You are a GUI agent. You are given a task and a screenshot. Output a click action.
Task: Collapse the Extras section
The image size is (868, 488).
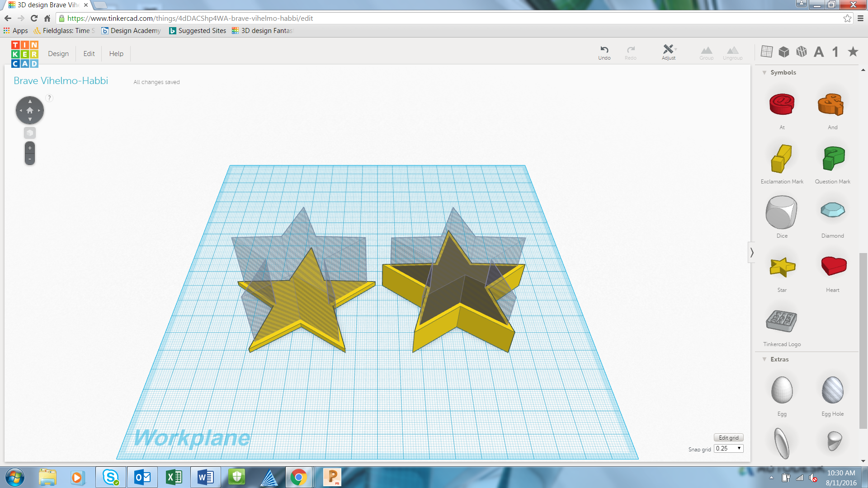[x=764, y=359]
